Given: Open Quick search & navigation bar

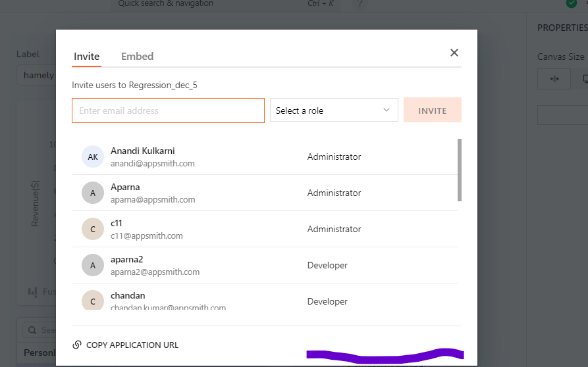Looking at the screenshot, I should click(x=166, y=4).
